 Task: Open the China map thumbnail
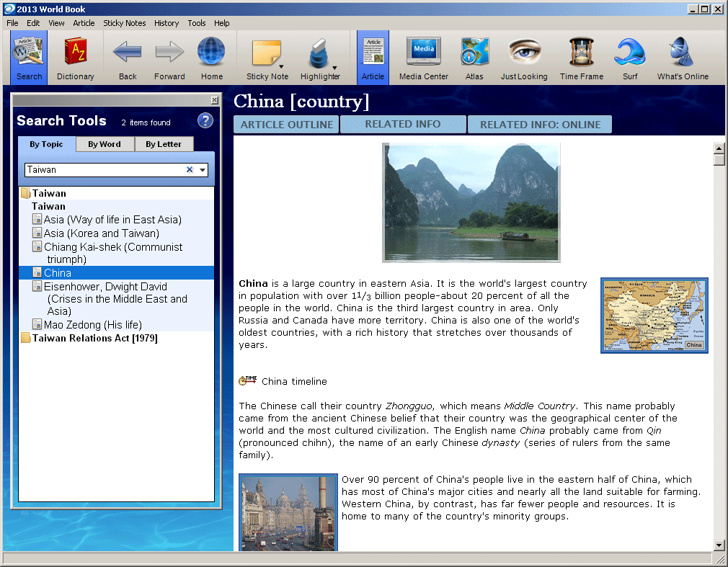(x=654, y=316)
